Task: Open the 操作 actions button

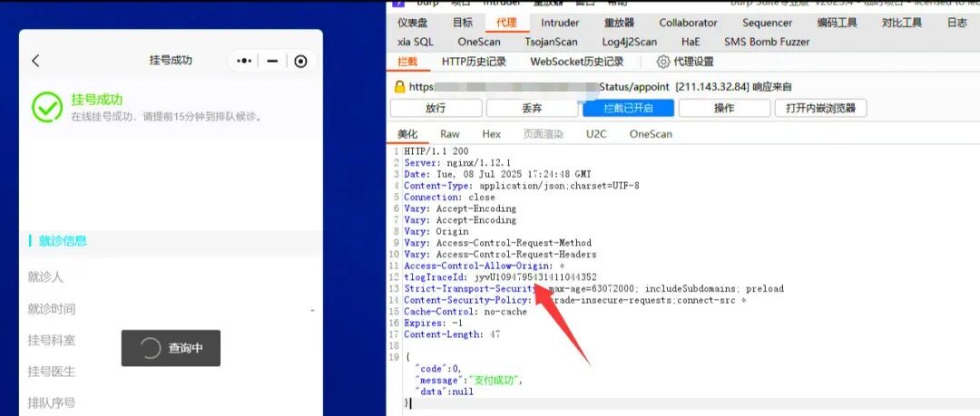Action: [x=724, y=108]
